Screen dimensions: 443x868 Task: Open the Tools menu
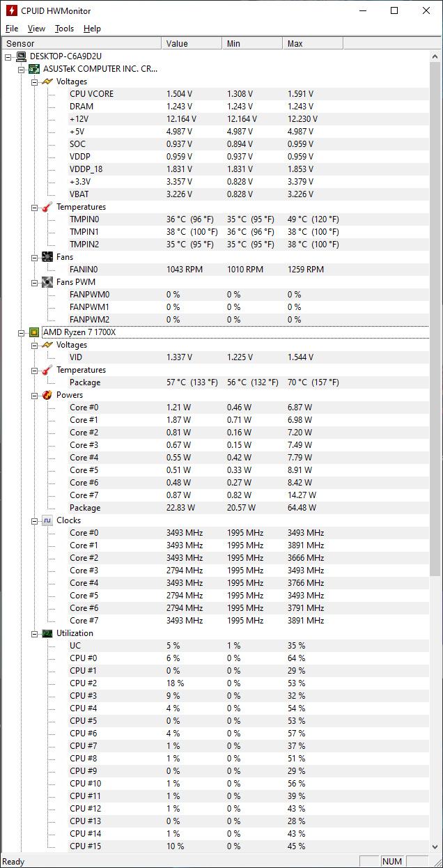point(65,29)
